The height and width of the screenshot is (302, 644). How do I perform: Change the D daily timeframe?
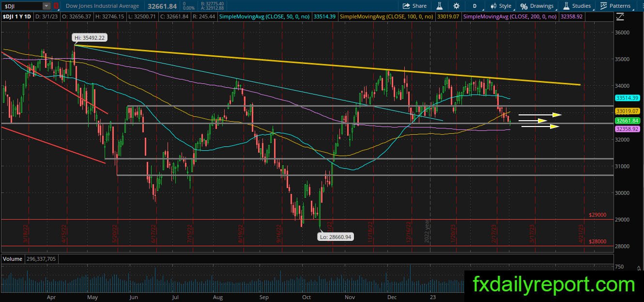coord(475,6)
